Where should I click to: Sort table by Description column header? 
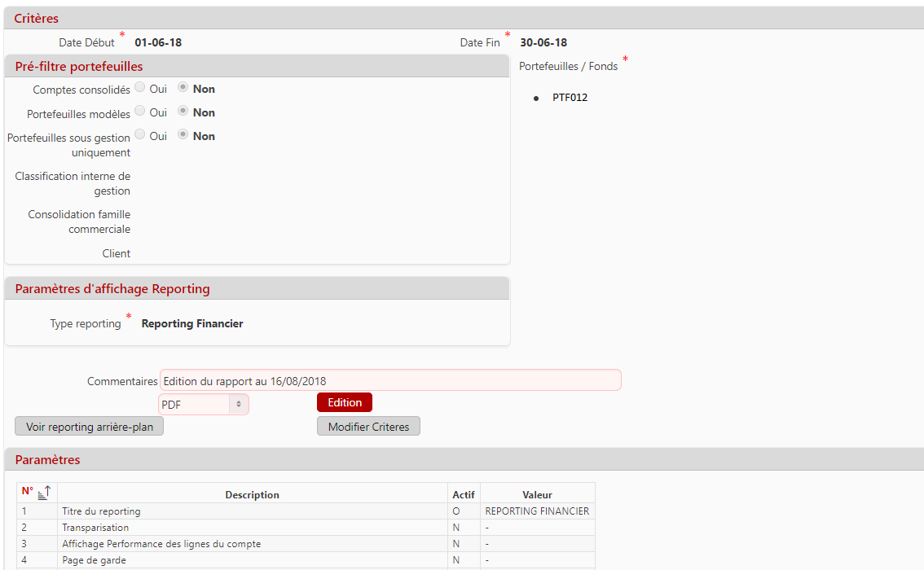tap(252, 494)
